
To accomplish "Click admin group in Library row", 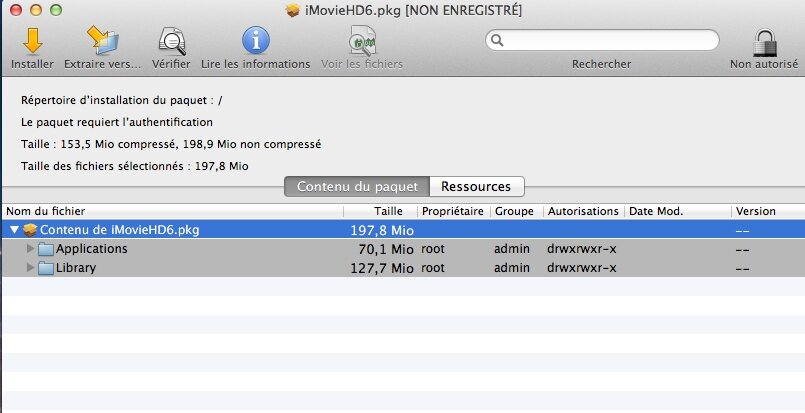I will pyautogui.click(x=512, y=268).
